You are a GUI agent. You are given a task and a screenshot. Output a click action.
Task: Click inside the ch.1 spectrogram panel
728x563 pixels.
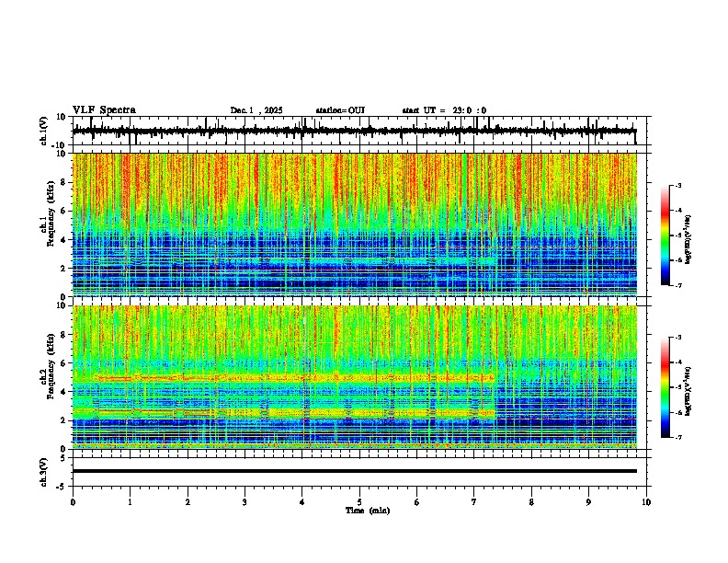pos(354,224)
